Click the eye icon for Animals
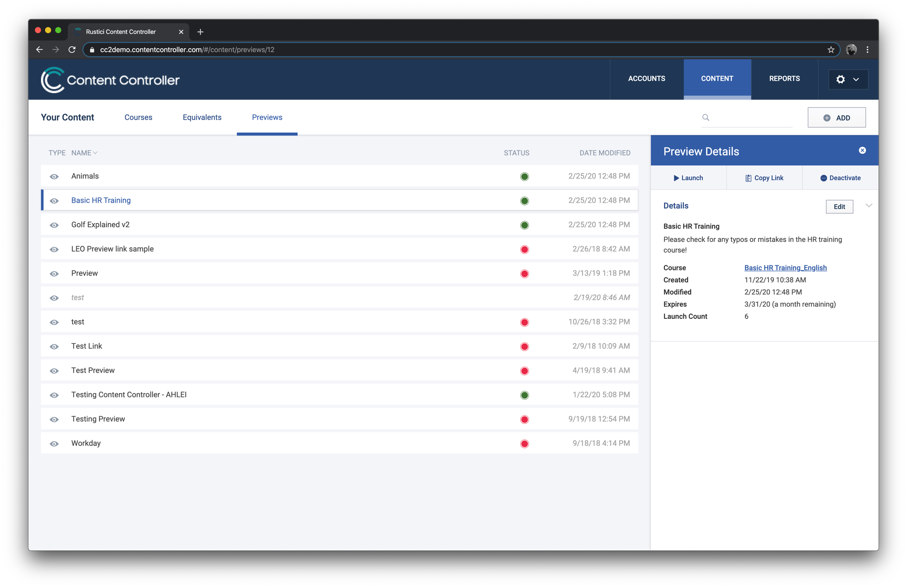907x588 pixels. point(54,176)
